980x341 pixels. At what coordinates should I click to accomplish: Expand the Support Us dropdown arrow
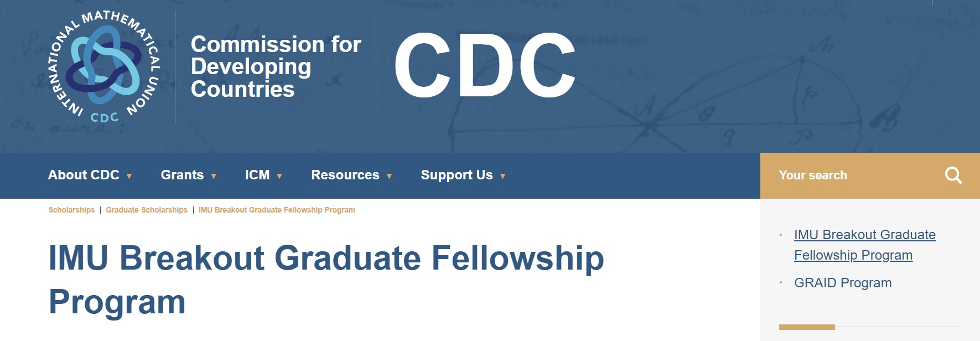[x=502, y=176]
